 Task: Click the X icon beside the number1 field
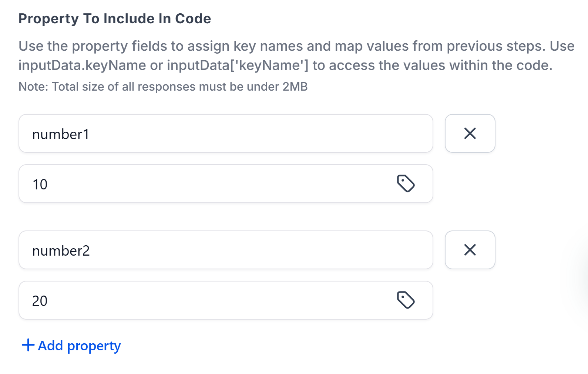(470, 134)
